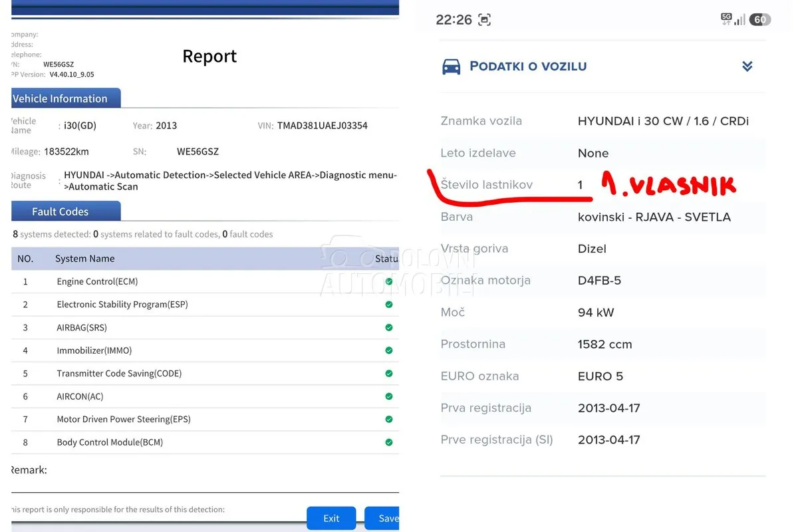Click the NO. column header

pyautogui.click(x=25, y=259)
